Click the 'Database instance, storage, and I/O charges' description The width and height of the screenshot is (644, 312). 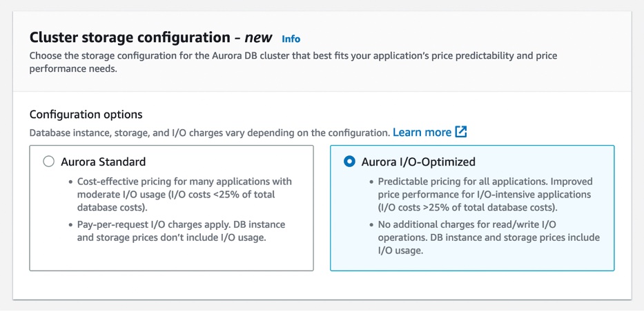point(209,133)
